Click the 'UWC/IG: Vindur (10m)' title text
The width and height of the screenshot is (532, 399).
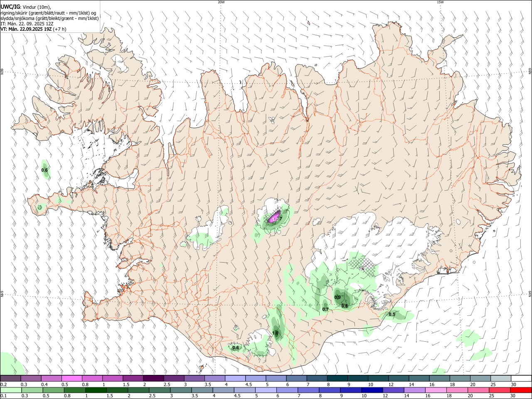click(x=26, y=7)
